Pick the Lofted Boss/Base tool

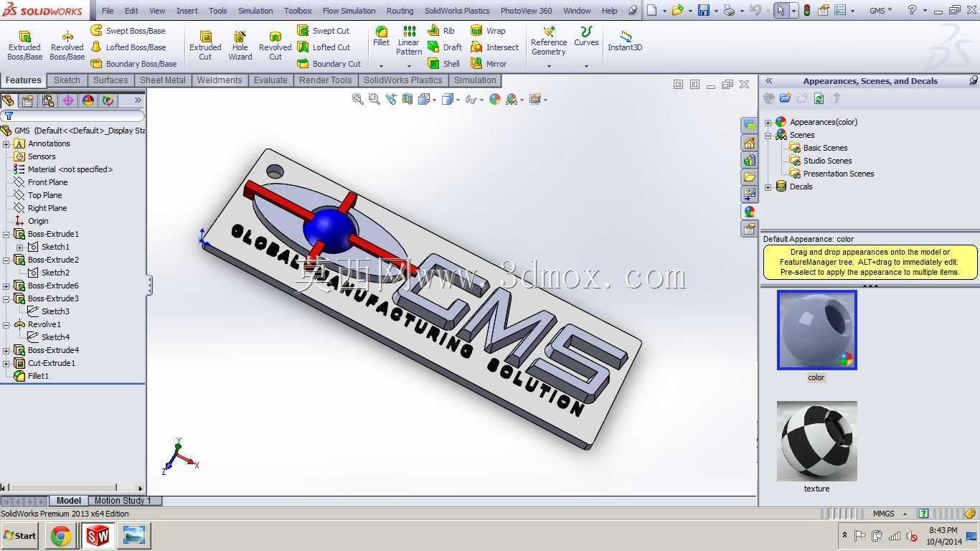tap(128, 47)
